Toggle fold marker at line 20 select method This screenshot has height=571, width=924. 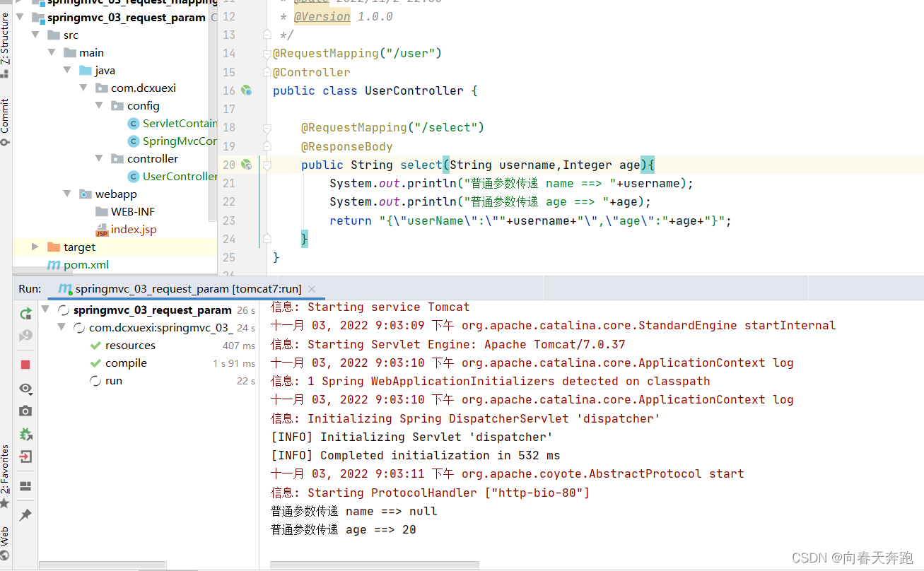pyautogui.click(x=267, y=165)
